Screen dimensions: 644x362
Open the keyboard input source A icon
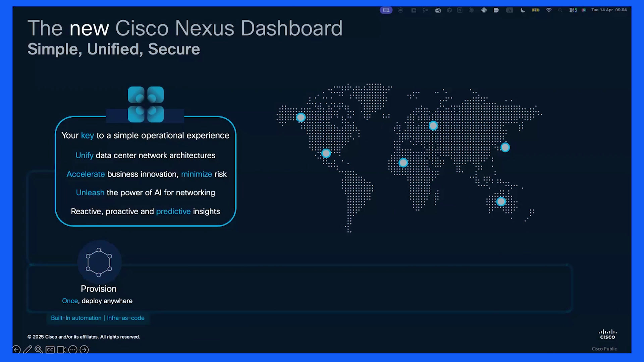pos(509,10)
